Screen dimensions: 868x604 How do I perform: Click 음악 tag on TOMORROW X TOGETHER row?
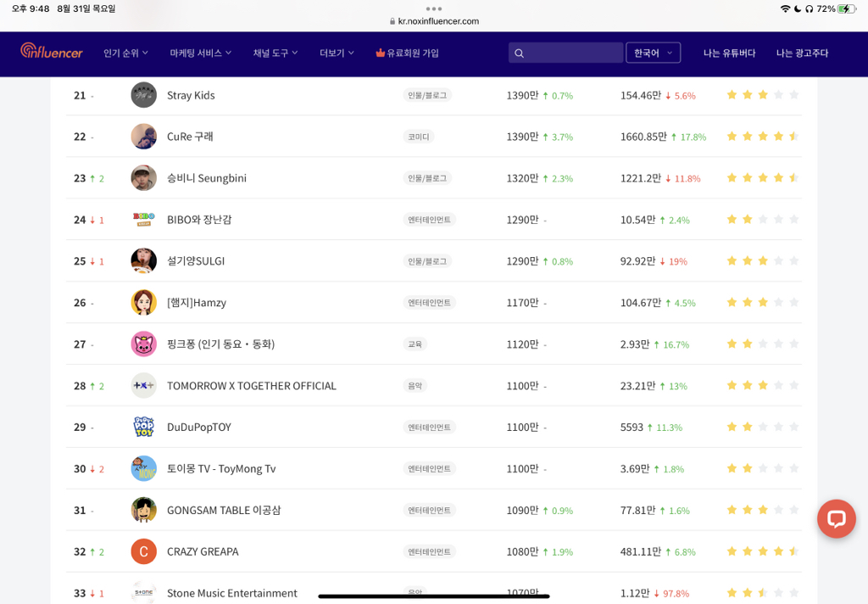(x=415, y=386)
